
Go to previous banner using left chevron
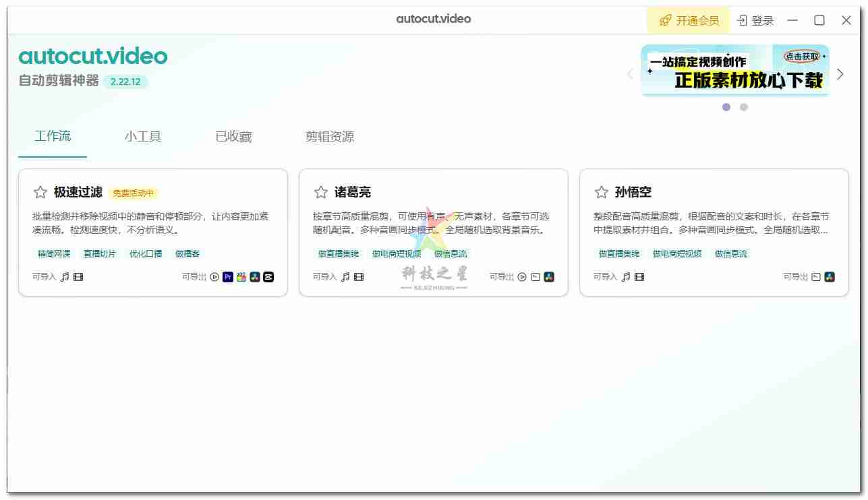631,74
